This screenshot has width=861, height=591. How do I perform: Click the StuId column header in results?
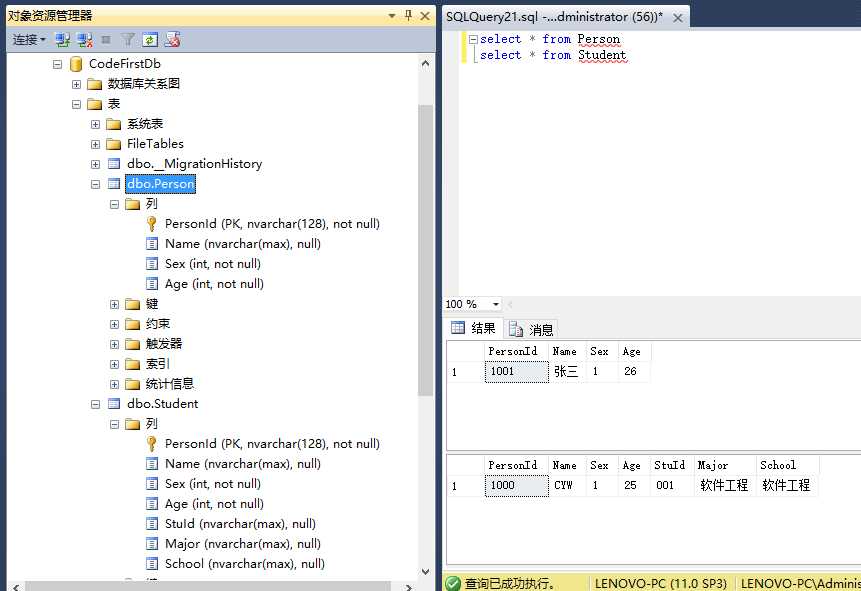click(670, 465)
